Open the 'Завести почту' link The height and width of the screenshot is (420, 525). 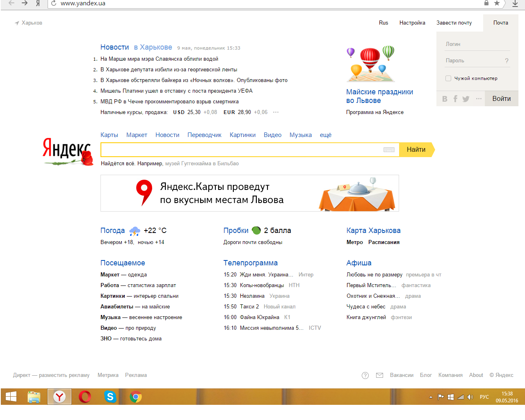tap(454, 23)
